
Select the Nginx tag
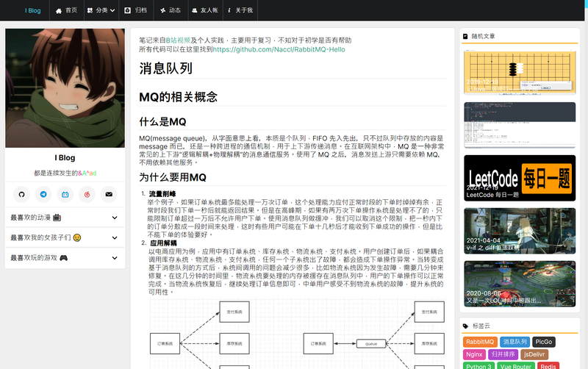tap(474, 354)
